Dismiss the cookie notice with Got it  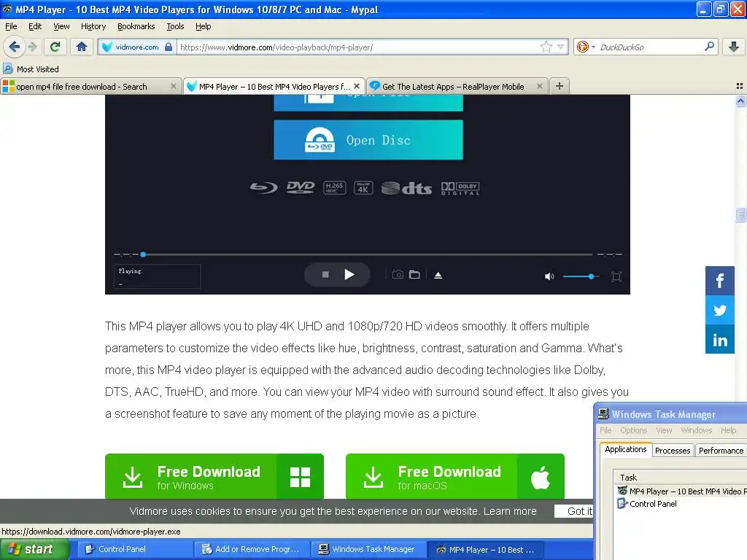click(573, 511)
